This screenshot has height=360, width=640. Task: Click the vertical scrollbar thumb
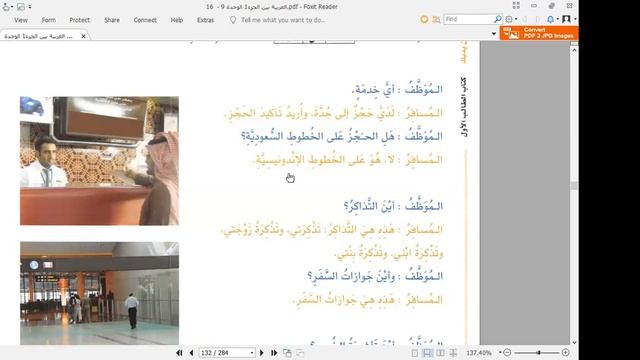[574, 186]
